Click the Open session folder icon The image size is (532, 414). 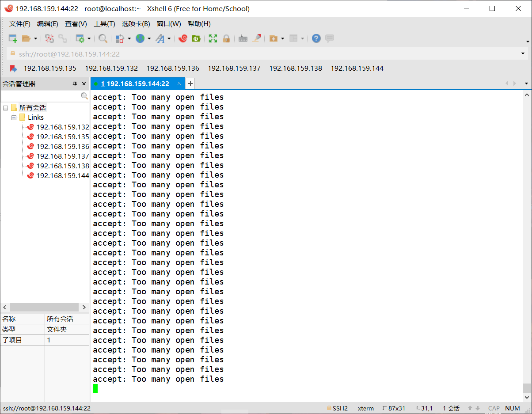(27, 38)
